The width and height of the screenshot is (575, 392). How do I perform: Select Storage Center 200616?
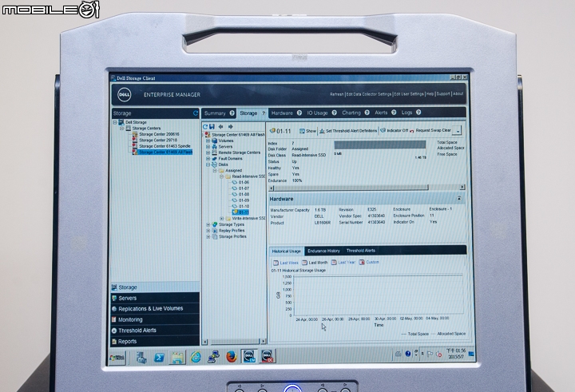[159, 134]
